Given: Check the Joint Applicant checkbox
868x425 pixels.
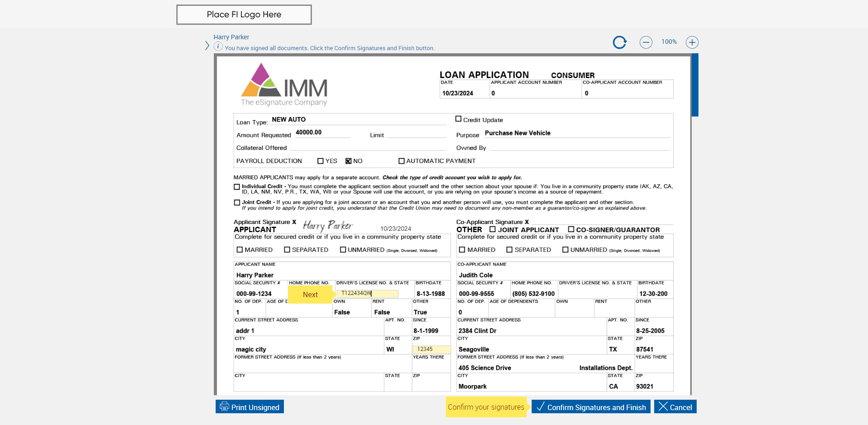Looking at the screenshot, I should pyautogui.click(x=493, y=229).
